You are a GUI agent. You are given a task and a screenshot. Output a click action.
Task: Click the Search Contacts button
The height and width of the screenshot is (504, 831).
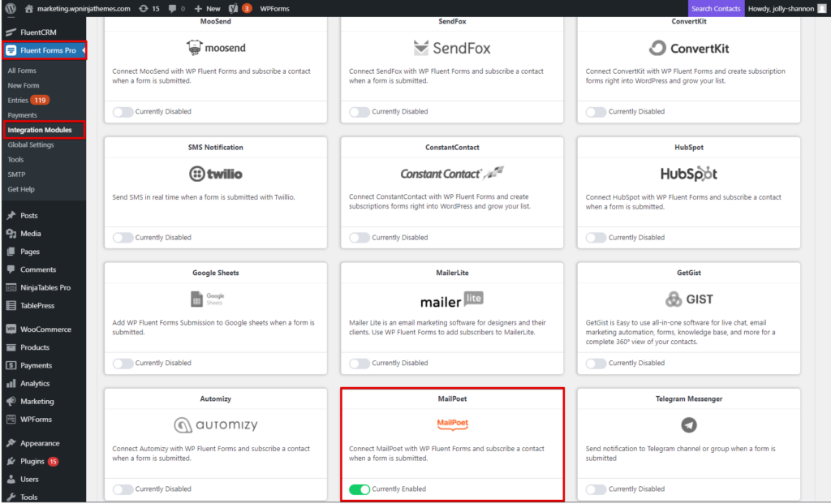[716, 8]
